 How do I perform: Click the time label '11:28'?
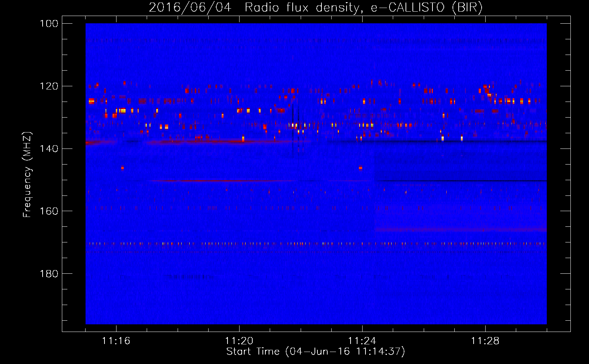tap(485, 341)
